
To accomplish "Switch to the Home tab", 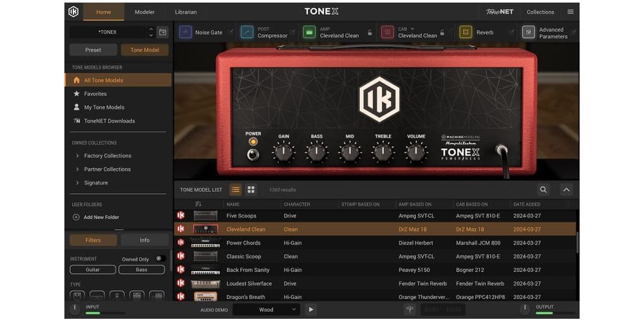I will 104,12.
